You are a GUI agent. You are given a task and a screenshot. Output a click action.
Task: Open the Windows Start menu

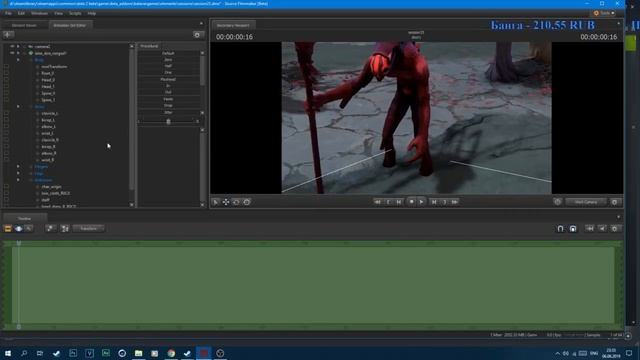coord(8,353)
